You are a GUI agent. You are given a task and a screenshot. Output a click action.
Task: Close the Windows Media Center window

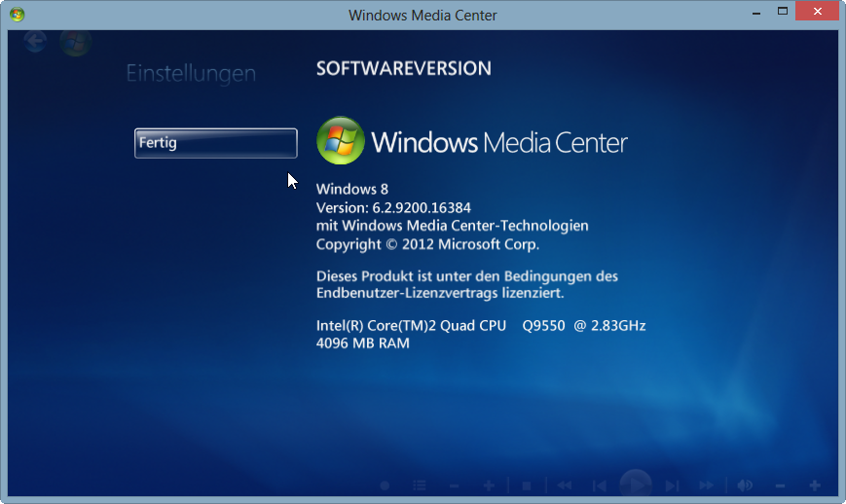pyautogui.click(x=817, y=12)
